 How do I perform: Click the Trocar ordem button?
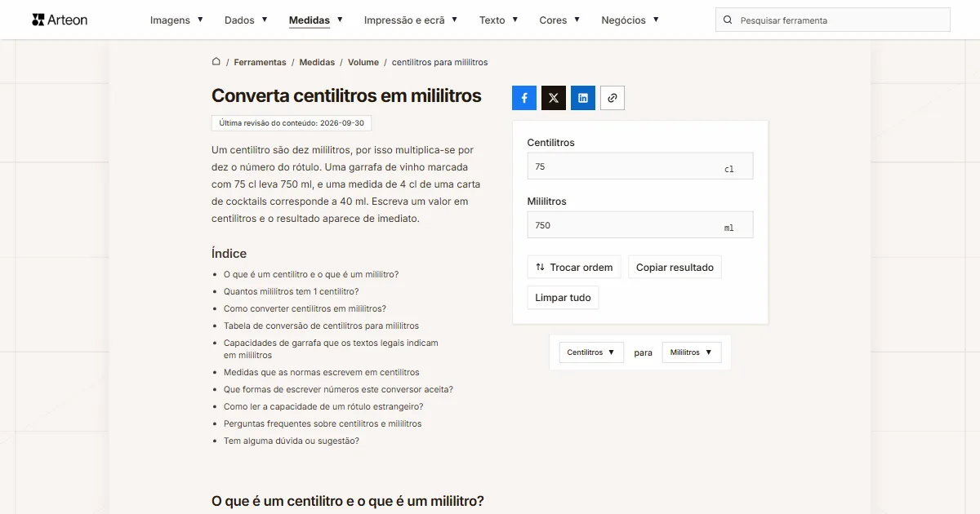click(574, 267)
